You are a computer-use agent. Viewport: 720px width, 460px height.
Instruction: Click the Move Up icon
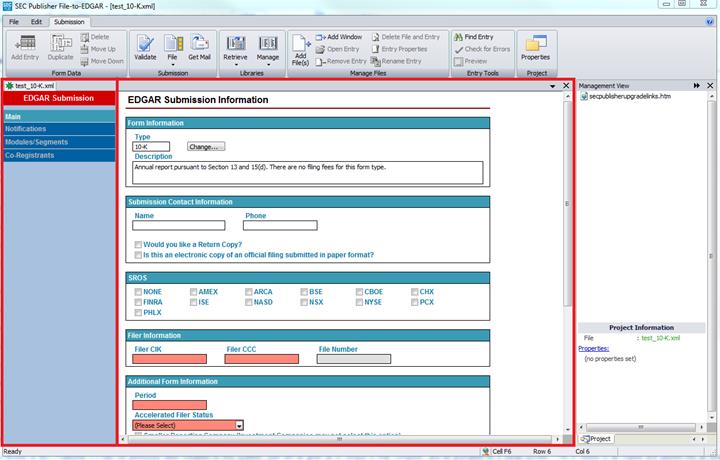click(x=84, y=49)
